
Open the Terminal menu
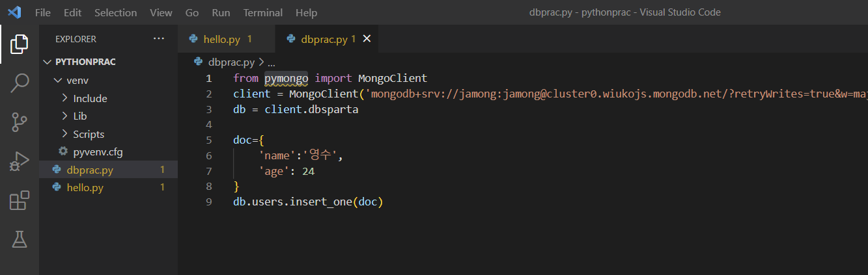(x=263, y=12)
